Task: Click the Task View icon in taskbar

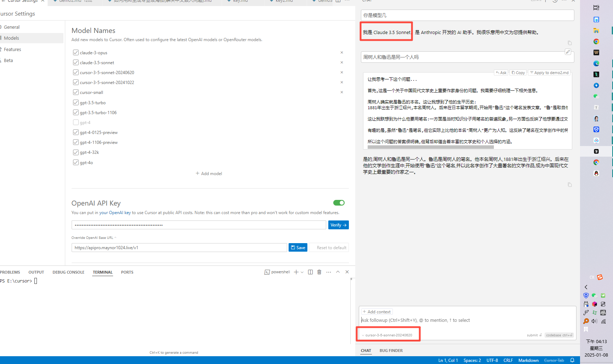Action: 596,7
